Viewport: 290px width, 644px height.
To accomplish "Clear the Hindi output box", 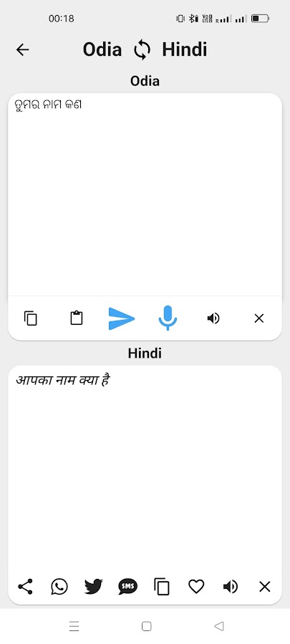I will pos(265,587).
